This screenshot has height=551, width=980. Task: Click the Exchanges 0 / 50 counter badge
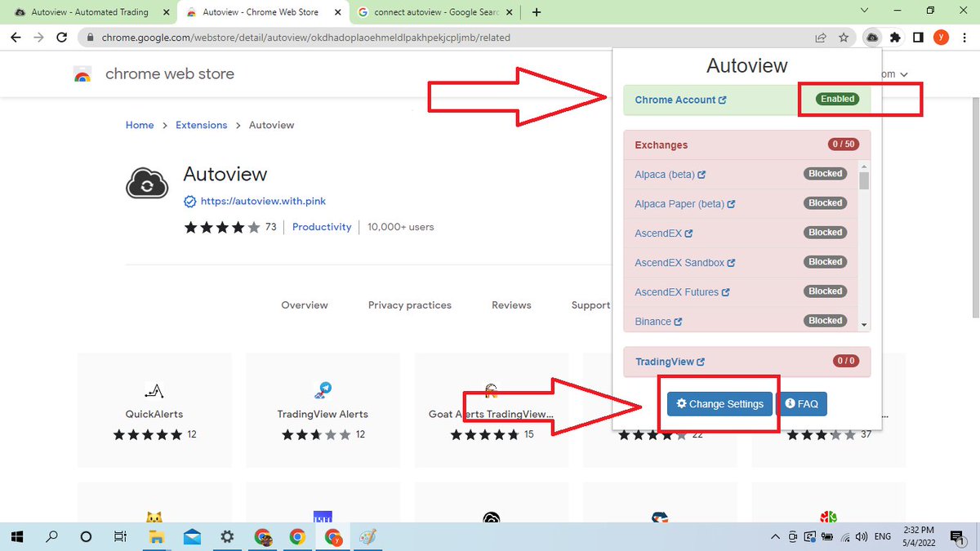(x=844, y=144)
